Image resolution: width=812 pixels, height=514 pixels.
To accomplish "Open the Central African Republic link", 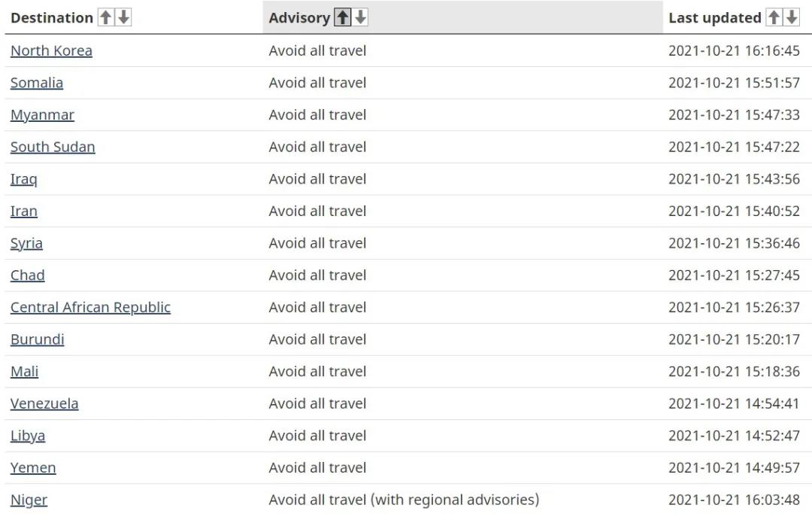I will (91, 308).
